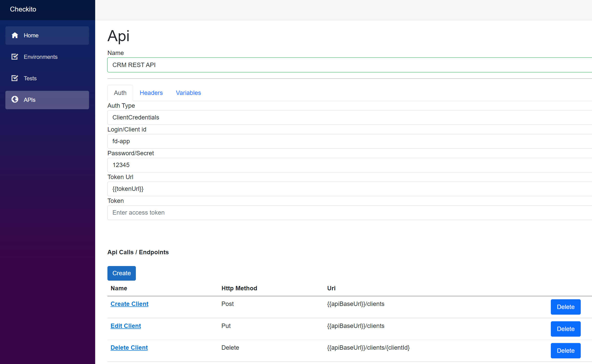Click the Post method cell
This screenshot has width=592, height=364.
tap(227, 304)
